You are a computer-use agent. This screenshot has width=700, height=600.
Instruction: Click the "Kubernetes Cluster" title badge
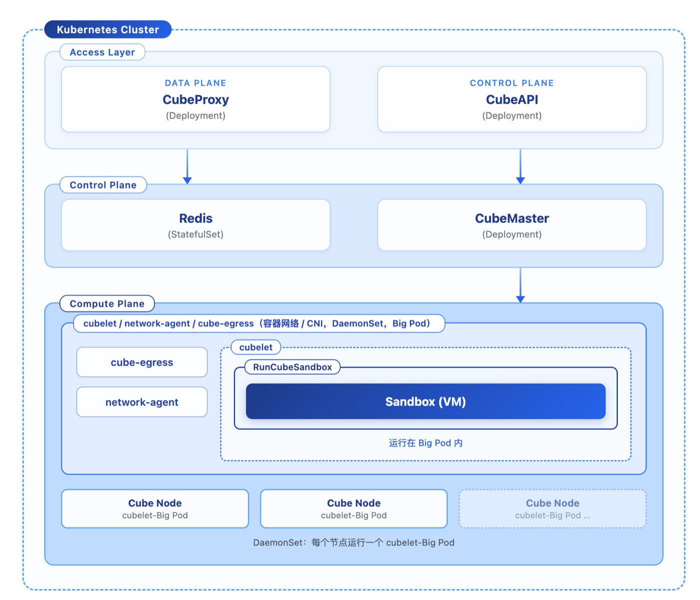108,29
